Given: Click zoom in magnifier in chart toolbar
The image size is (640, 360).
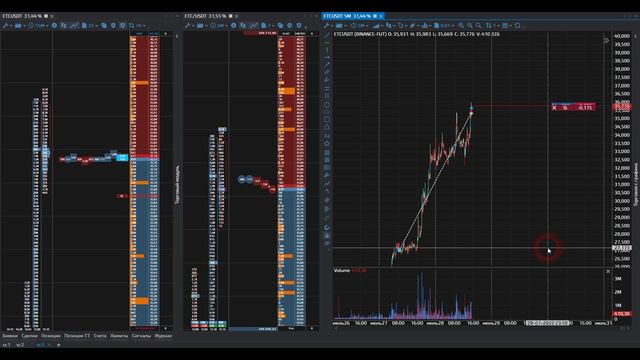Looking at the screenshot, I should pos(461,25).
